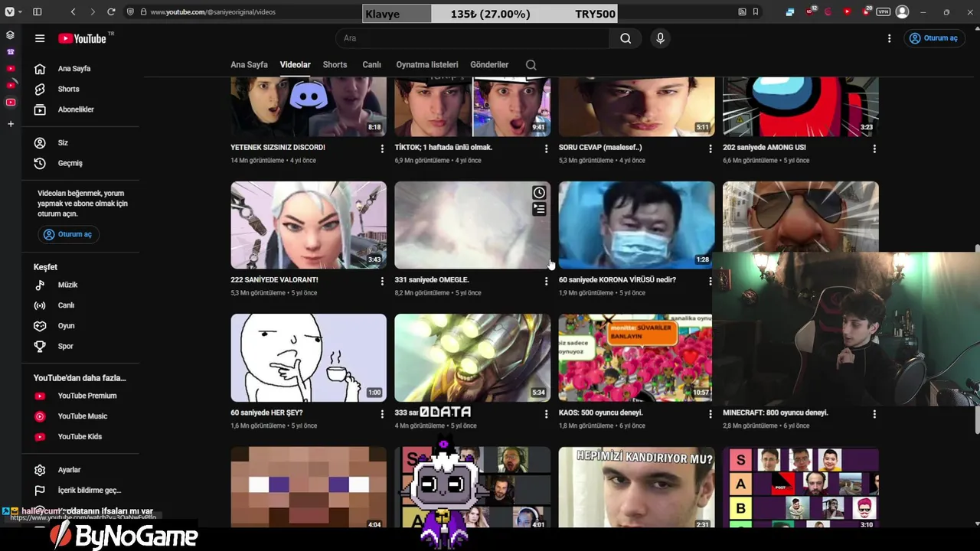Click the Oturum aç button in the header
The width and height of the screenshot is (980, 551).
point(934,38)
